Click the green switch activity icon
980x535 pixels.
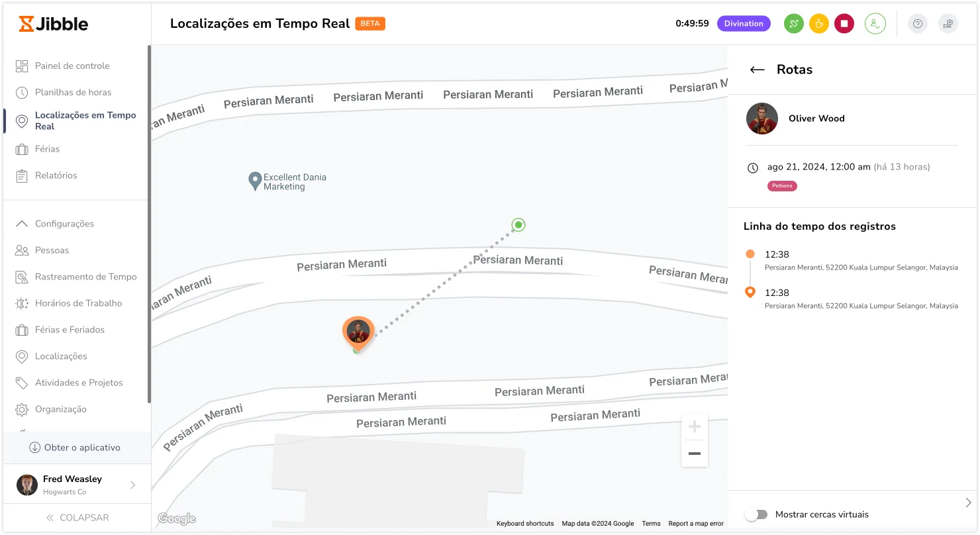coord(793,24)
